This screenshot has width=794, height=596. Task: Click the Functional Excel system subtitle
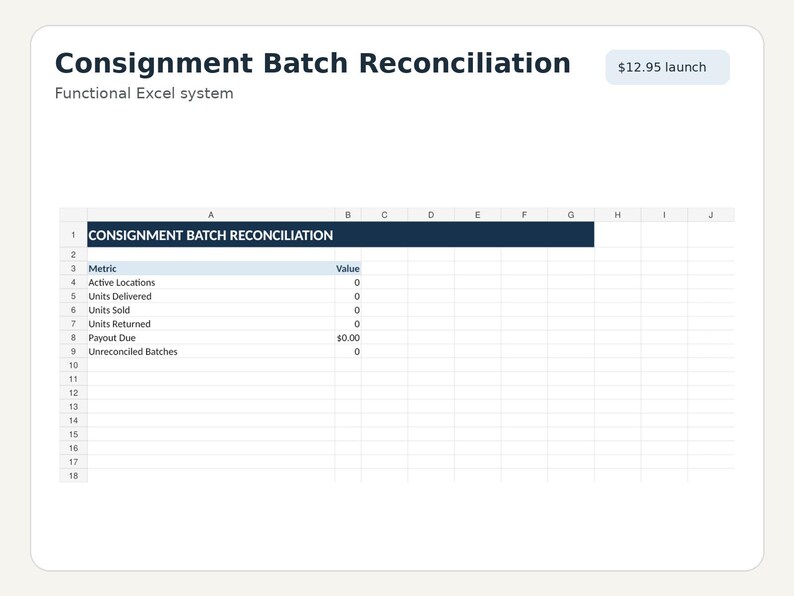[x=144, y=94]
